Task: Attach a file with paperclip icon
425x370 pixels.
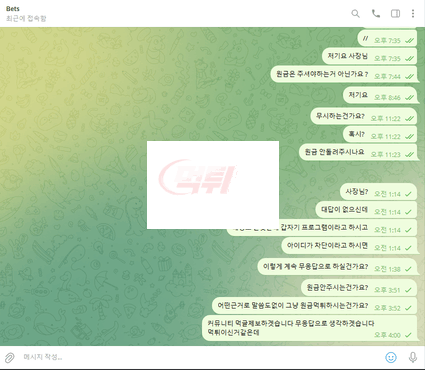Action: 10,357
